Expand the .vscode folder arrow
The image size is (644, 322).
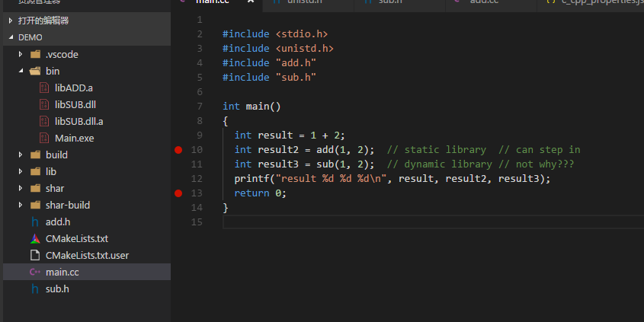click(x=20, y=54)
